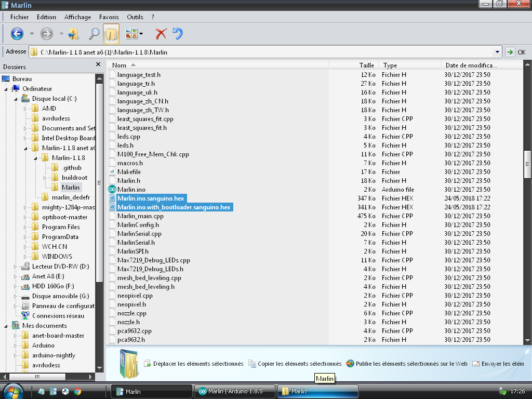The height and width of the screenshot is (399, 532).
Task: Open the Affichage menu
Action: tap(78, 17)
